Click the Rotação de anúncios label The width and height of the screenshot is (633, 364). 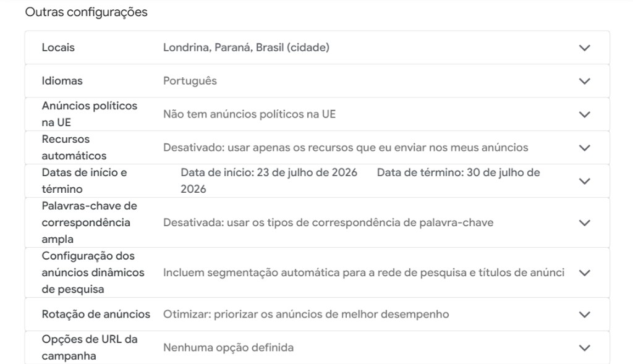96,314
